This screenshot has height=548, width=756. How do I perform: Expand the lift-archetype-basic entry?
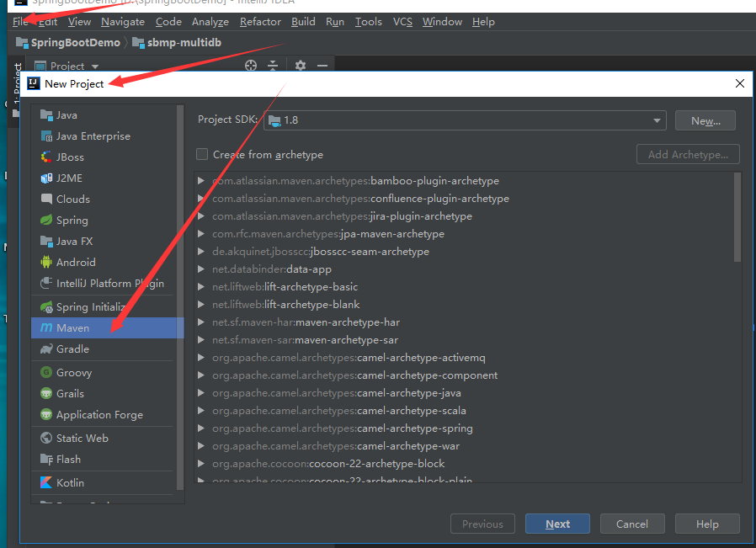(201, 287)
